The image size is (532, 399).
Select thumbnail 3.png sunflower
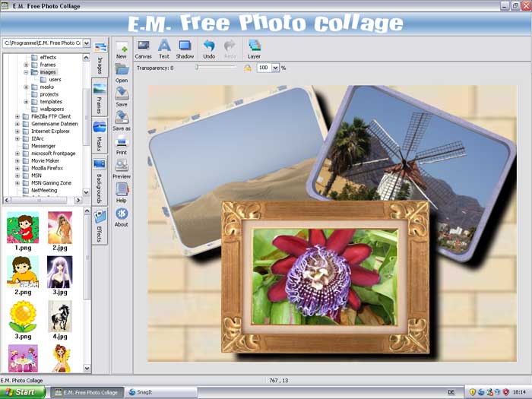(23, 316)
